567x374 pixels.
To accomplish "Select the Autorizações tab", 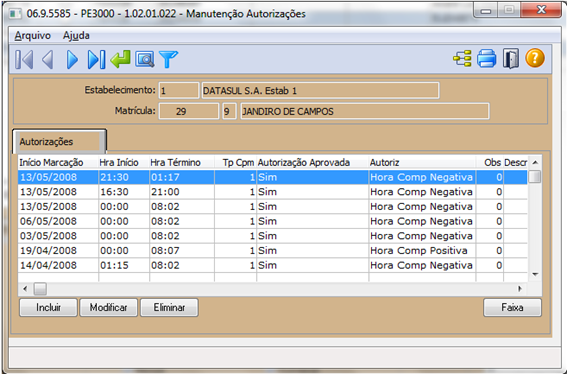I will [x=59, y=141].
